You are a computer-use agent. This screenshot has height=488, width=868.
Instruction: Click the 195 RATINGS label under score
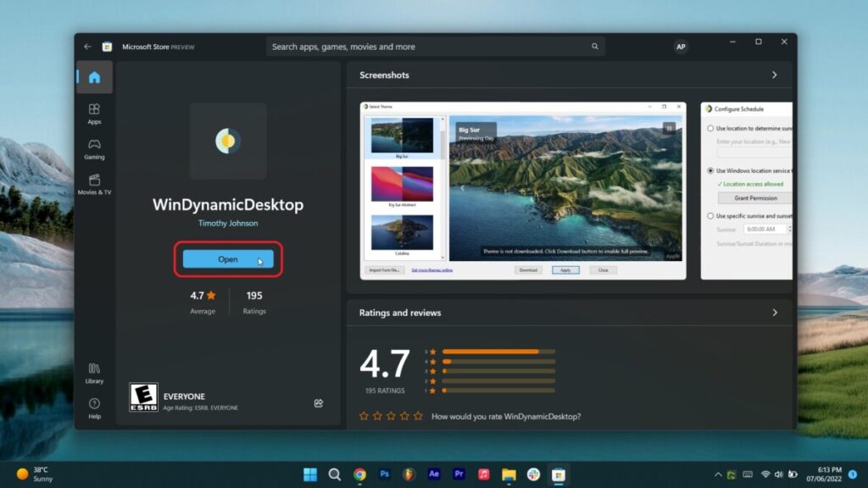(x=385, y=391)
